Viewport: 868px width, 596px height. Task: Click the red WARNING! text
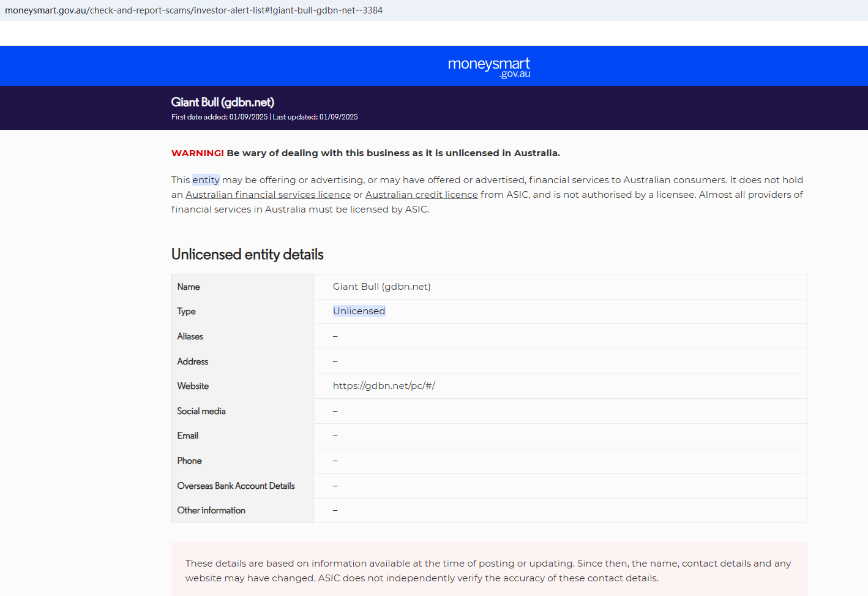coord(197,153)
